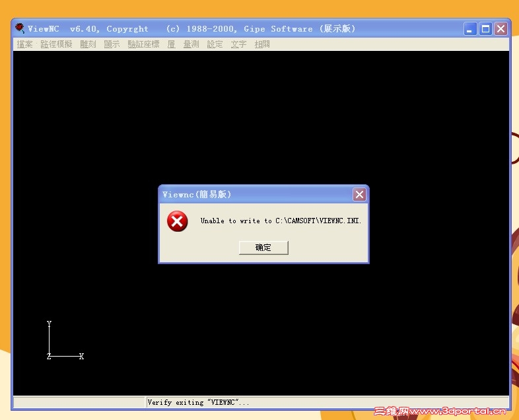519x420 pixels.
Task: Open the 檔案 menu
Action: pyautogui.click(x=25, y=44)
